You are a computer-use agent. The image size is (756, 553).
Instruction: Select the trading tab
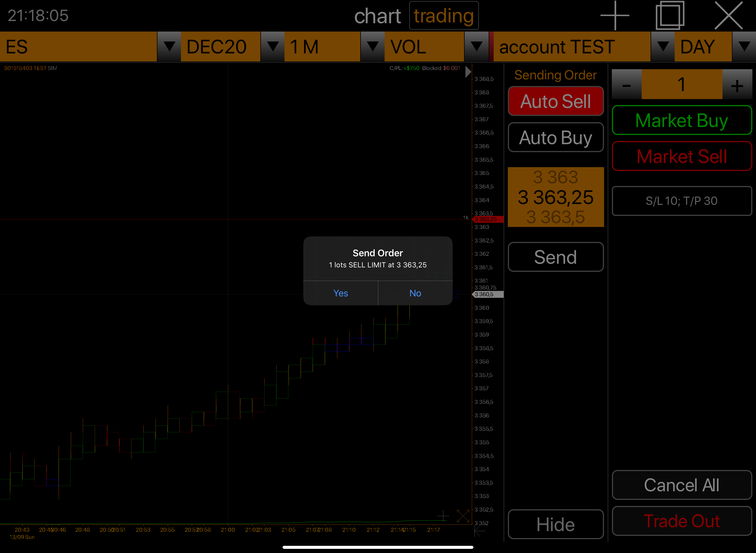443,16
